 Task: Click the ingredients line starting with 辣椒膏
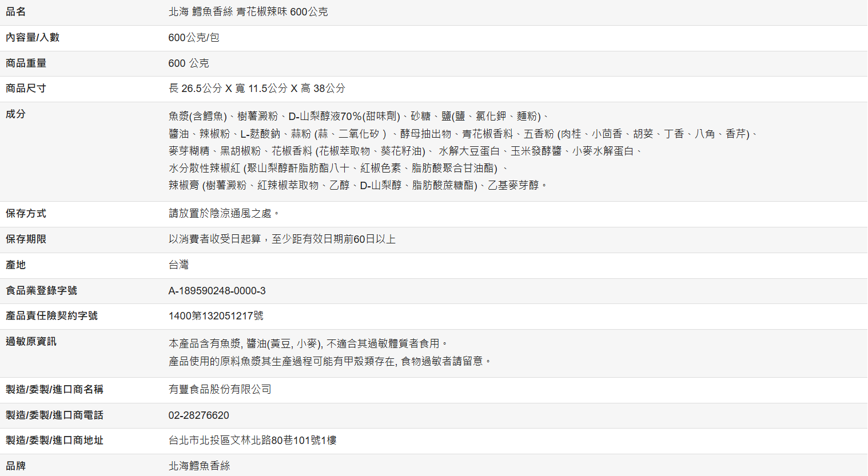tap(357, 185)
